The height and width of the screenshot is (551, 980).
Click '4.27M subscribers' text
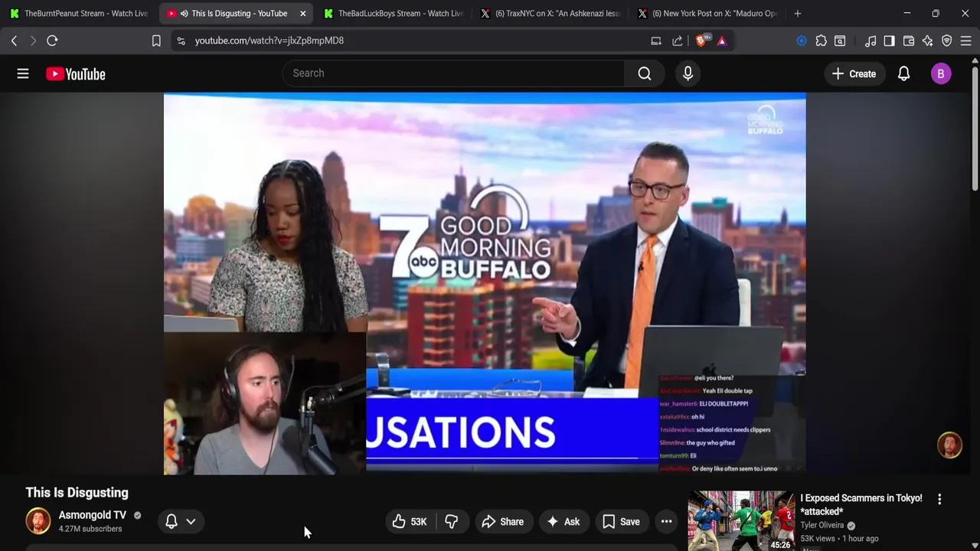tap(90, 529)
